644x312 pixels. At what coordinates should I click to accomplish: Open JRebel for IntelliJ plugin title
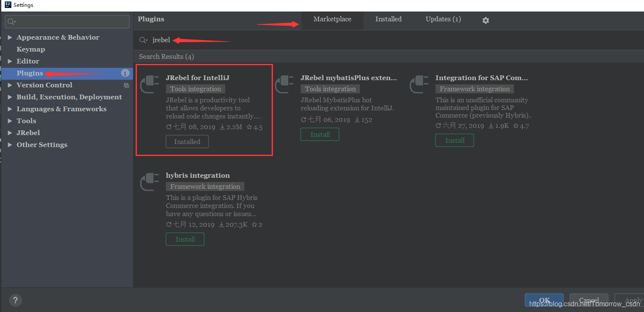[197, 78]
